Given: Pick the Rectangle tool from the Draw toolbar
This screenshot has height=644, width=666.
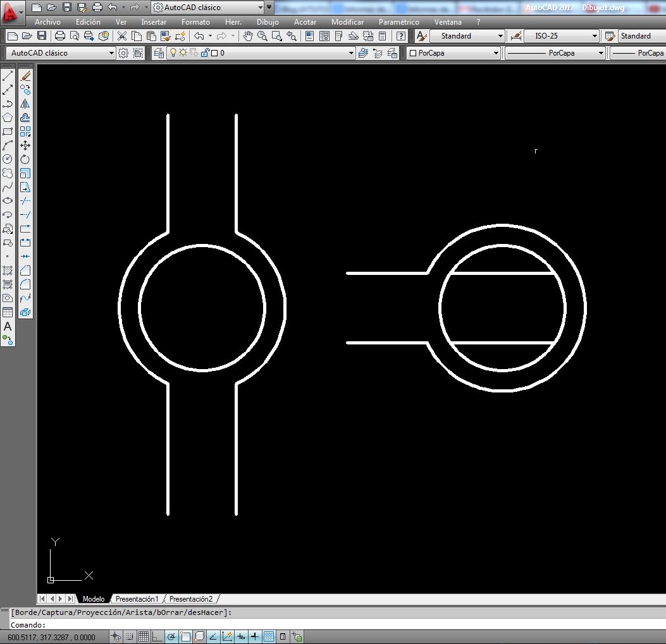Looking at the screenshot, I should [x=8, y=131].
